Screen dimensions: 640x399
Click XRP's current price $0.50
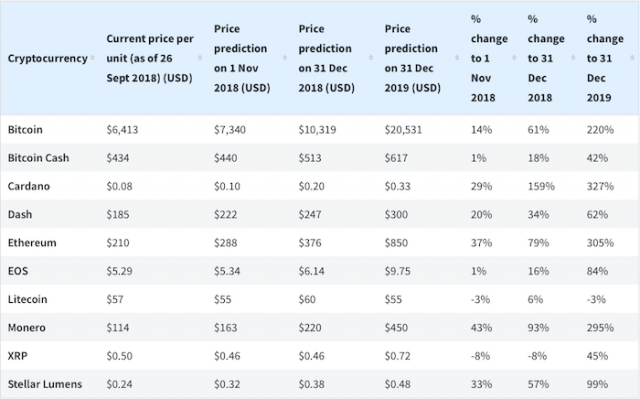(119, 356)
